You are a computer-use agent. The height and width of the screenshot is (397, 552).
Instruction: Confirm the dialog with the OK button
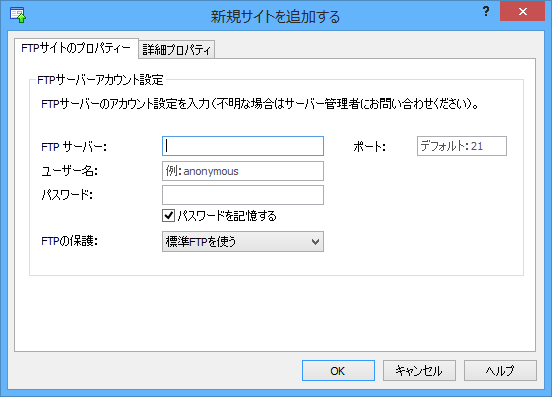click(338, 370)
